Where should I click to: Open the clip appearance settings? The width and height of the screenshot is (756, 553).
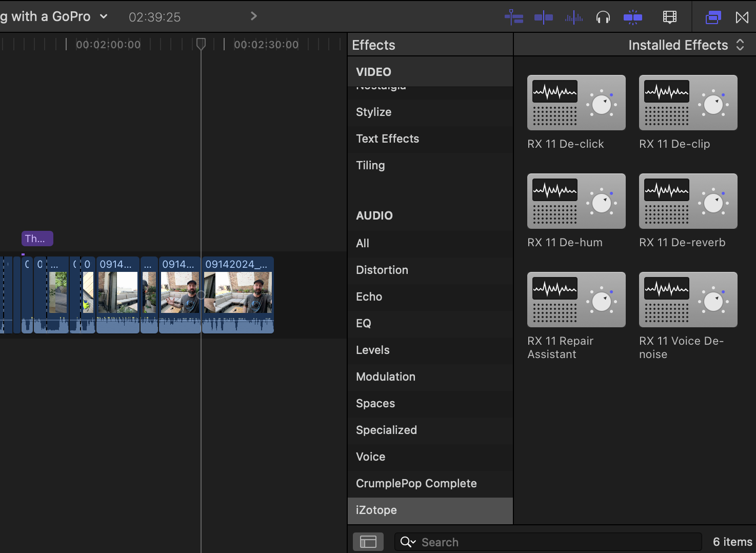[x=670, y=16]
